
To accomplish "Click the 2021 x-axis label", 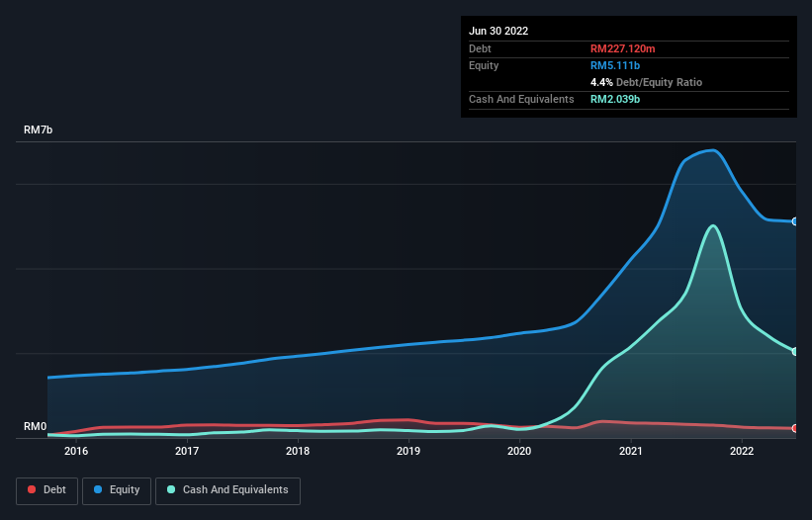I will (x=631, y=451).
